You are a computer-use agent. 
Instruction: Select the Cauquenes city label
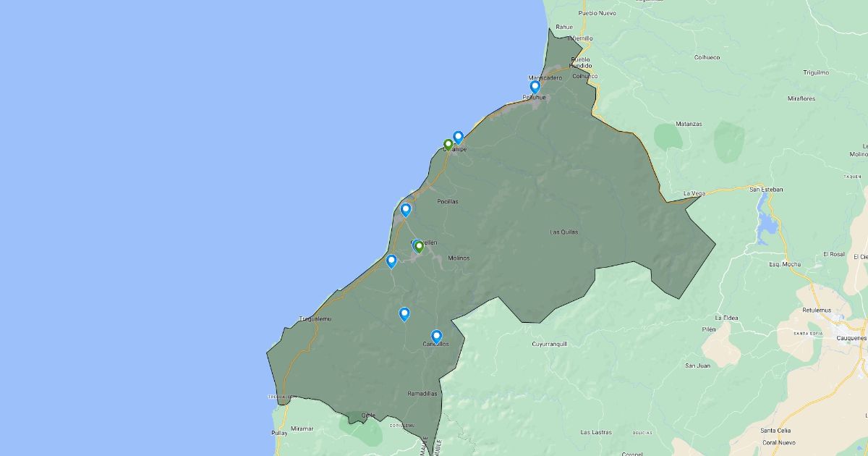pos(851,338)
